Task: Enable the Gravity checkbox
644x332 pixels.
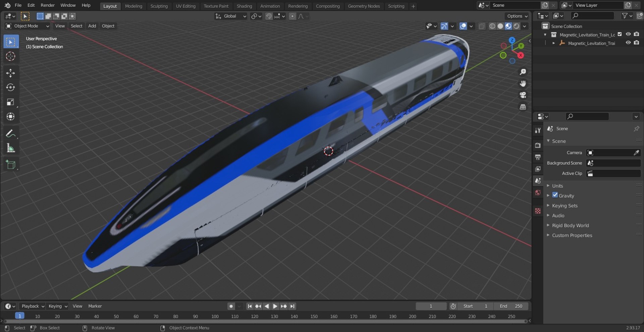Action: click(555, 195)
